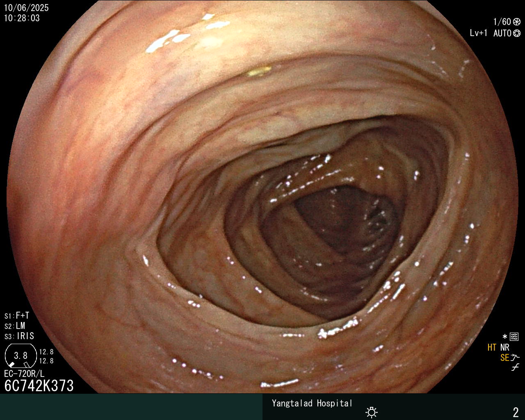Click the image count number 2
This screenshot has height=420, width=525.
click(516, 412)
